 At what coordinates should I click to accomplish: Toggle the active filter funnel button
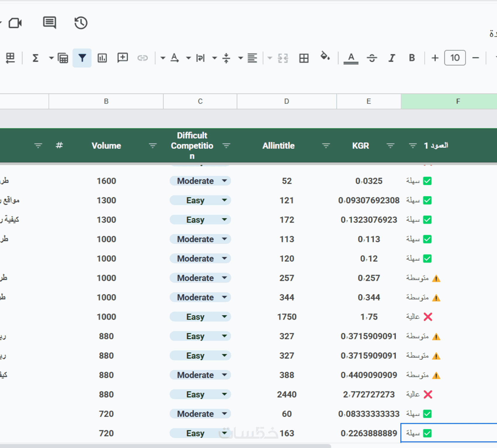pyautogui.click(x=82, y=58)
